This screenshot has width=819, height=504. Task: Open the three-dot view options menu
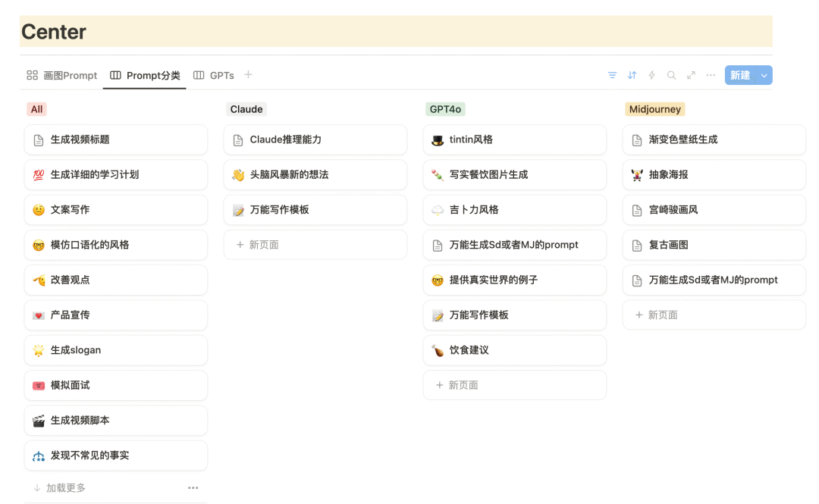click(711, 75)
